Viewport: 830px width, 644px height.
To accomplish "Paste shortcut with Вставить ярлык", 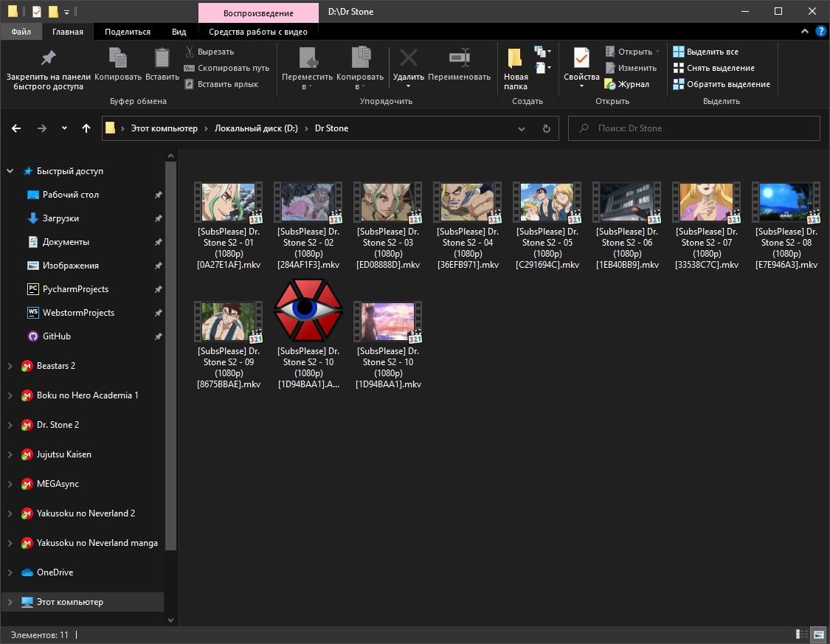I will click(221, 84).
